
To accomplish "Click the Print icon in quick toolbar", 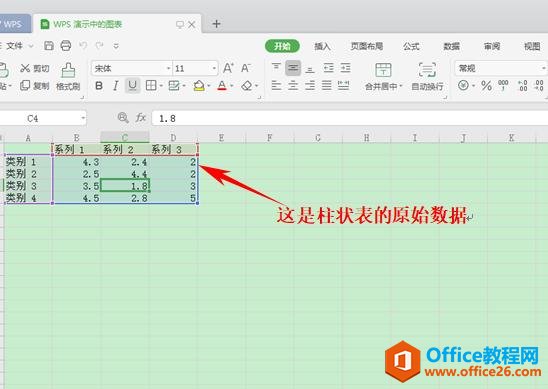I will pyautogui.click(x=66, y=46).
